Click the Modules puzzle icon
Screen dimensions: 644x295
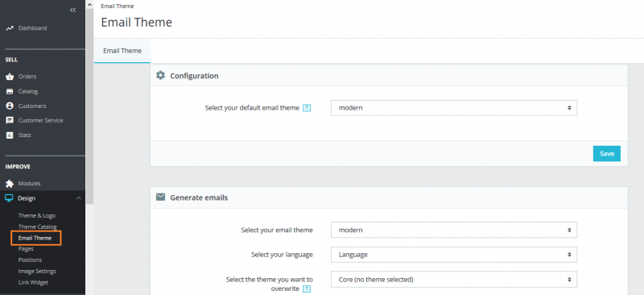click(x=10, y=184)
